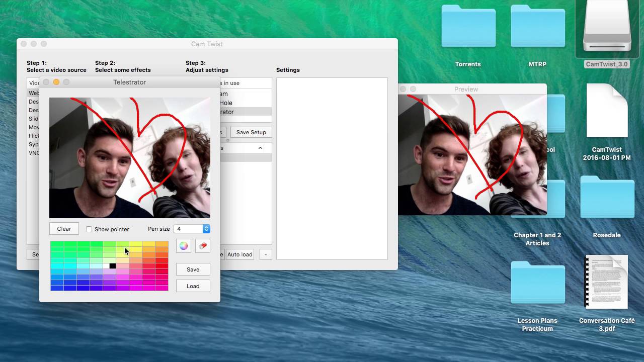The image size is (644, 362).
Task: Click the video in the Preview window
Action: 472,155
